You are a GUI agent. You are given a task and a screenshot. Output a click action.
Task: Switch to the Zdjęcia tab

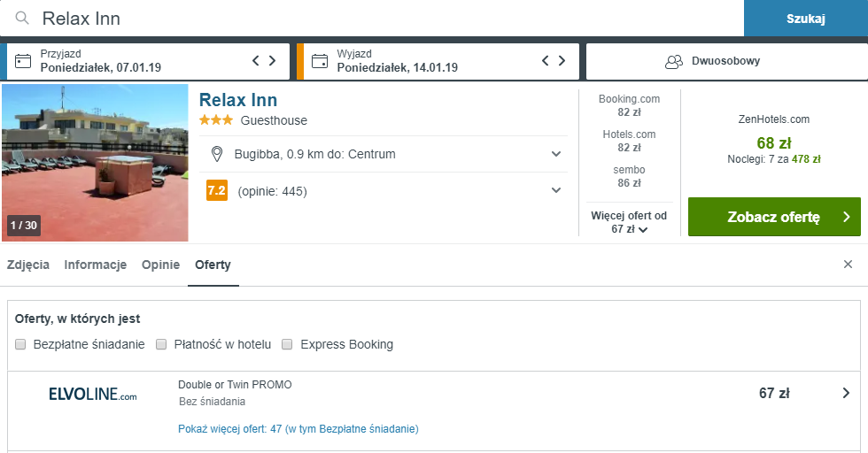coord(27,265)
